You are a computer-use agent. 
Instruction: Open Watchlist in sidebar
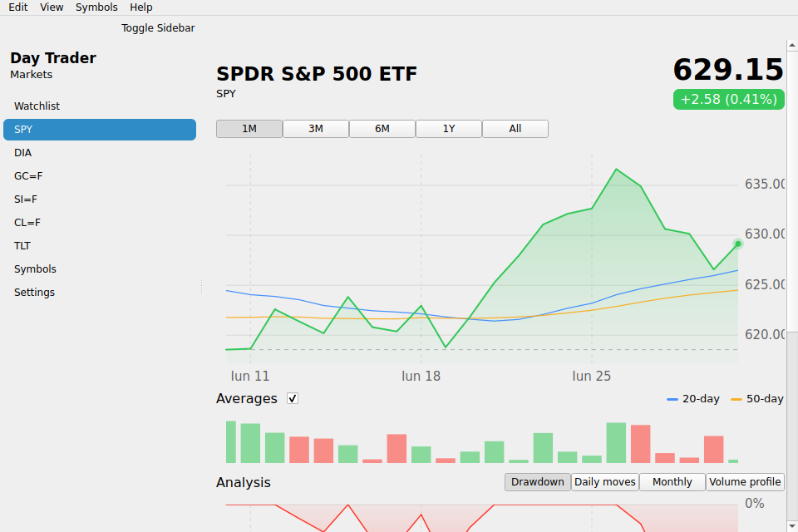(100, 106)
